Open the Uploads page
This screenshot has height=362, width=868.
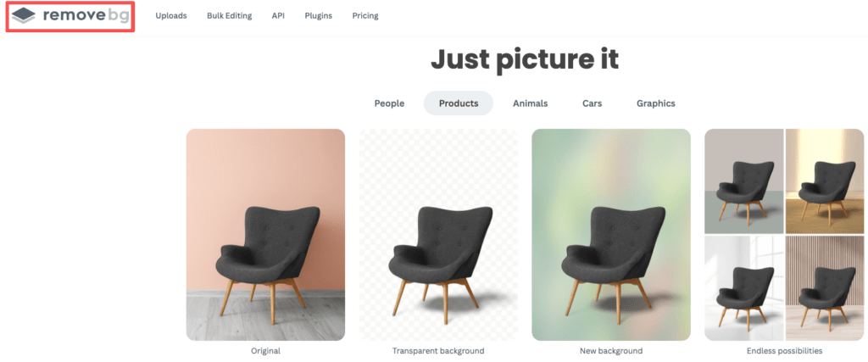coord(171,15)
